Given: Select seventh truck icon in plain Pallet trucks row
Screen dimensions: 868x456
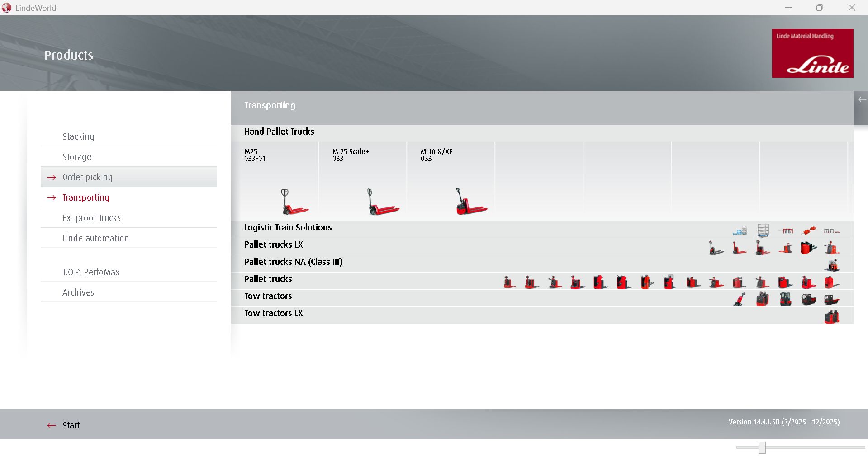Looking at the screenshot, I should click(x=647, y=282).
